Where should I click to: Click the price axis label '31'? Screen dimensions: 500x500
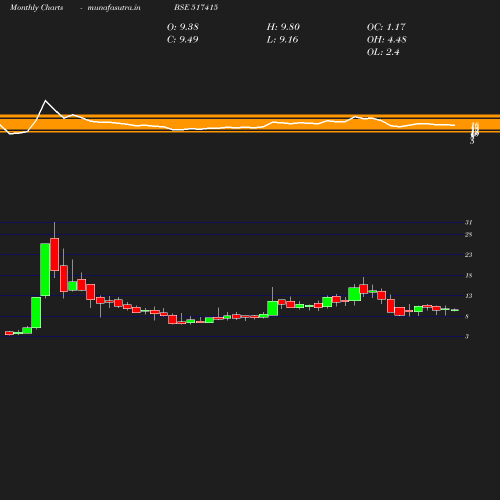469,222
